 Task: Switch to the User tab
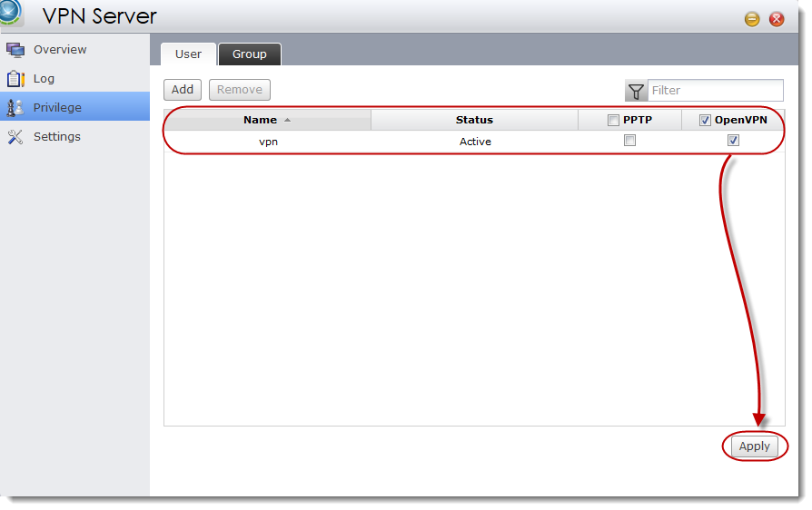tap(189, 54)
